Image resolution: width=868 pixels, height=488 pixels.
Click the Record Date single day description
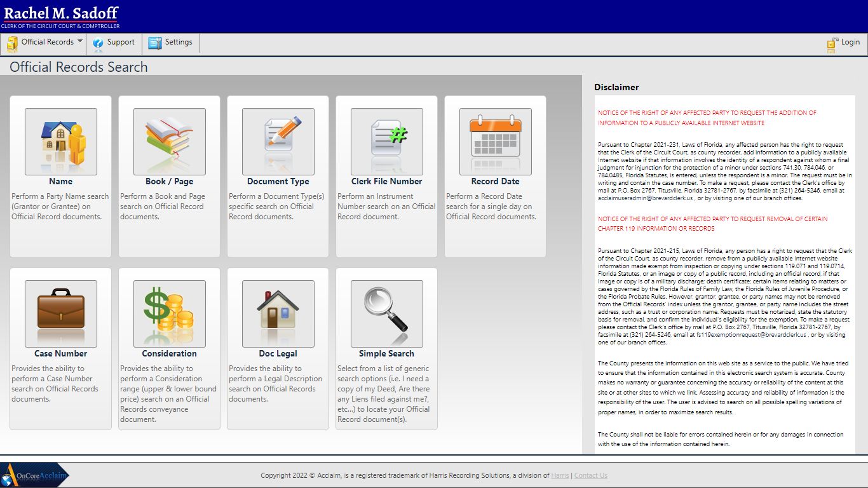coord(491,207)
